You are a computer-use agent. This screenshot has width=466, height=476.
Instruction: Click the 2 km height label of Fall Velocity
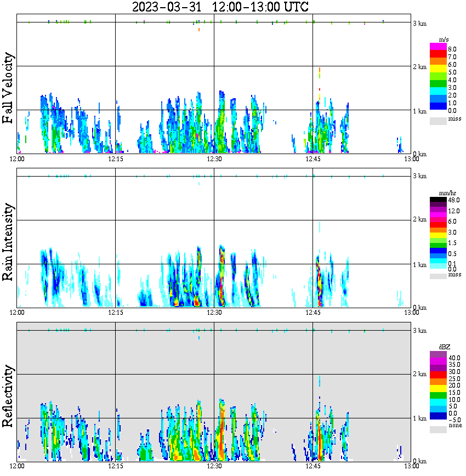tap(420, 67)
